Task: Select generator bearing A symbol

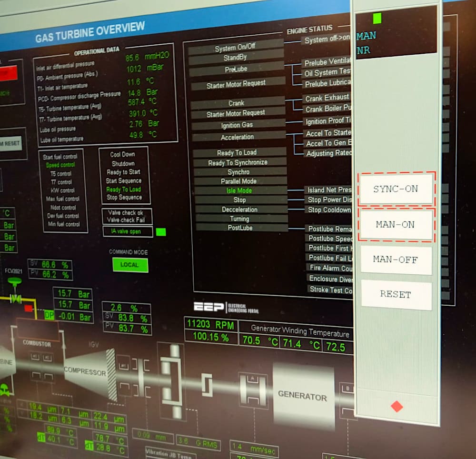Action: point(253,390)
